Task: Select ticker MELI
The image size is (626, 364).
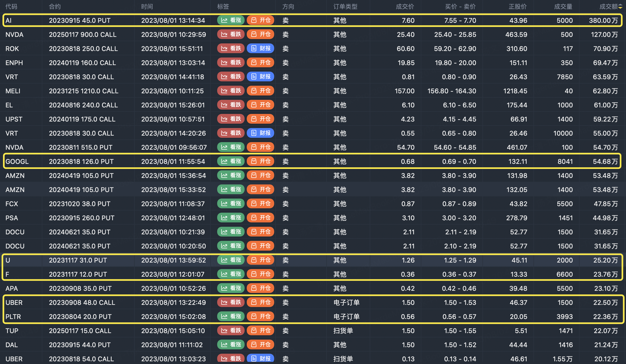Action: coord(13,91)
